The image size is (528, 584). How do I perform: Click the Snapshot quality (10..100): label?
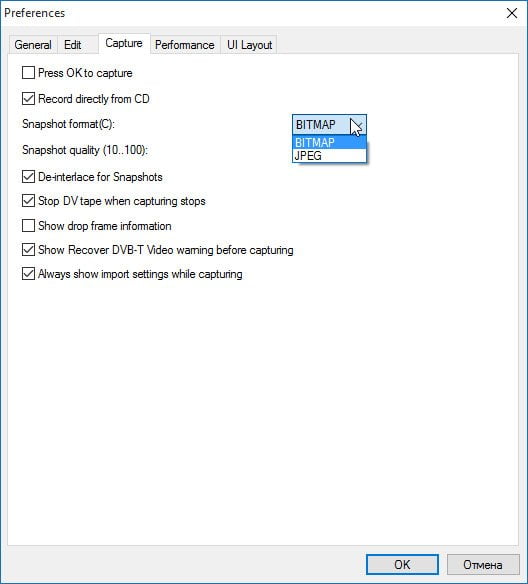click(85, 150)
